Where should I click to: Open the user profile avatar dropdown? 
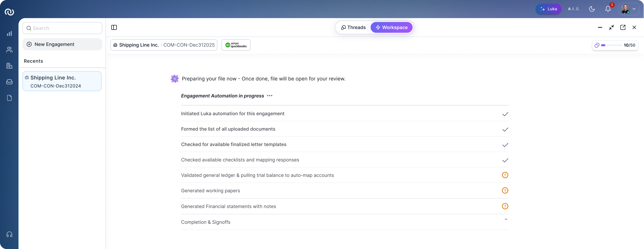coord(628,9)
